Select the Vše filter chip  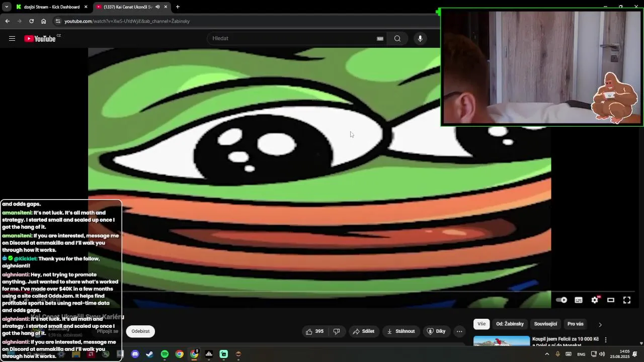(481, 324)
